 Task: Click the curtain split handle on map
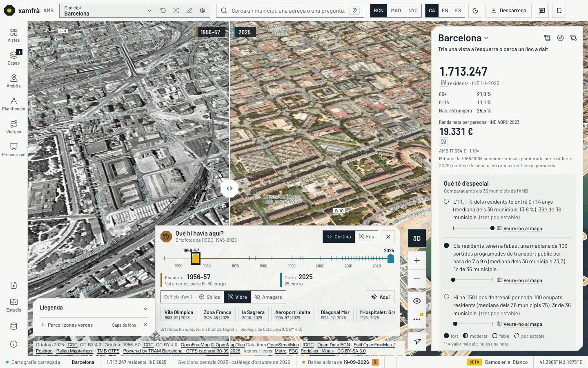(x=229, y=188)
